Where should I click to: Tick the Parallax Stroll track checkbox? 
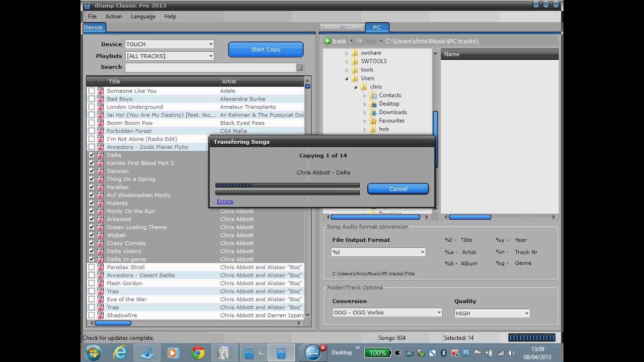pos(92,267)
